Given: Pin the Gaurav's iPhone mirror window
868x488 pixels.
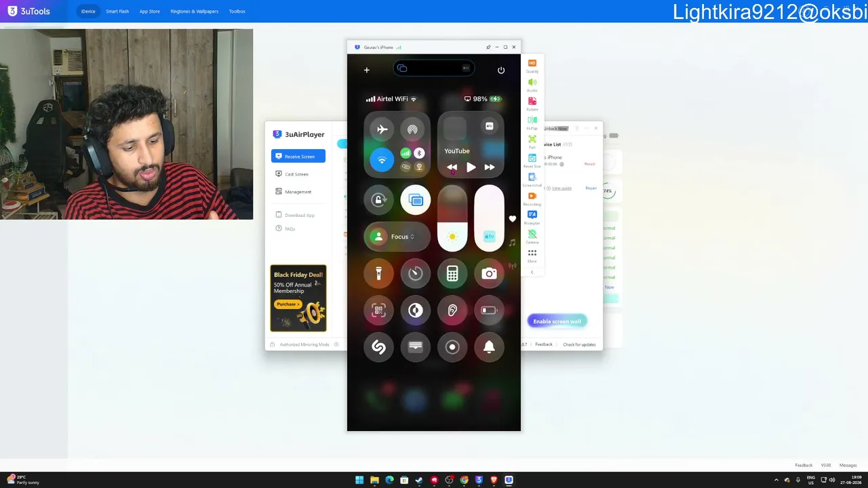Looking at the screenshot, I should point(488,47).
